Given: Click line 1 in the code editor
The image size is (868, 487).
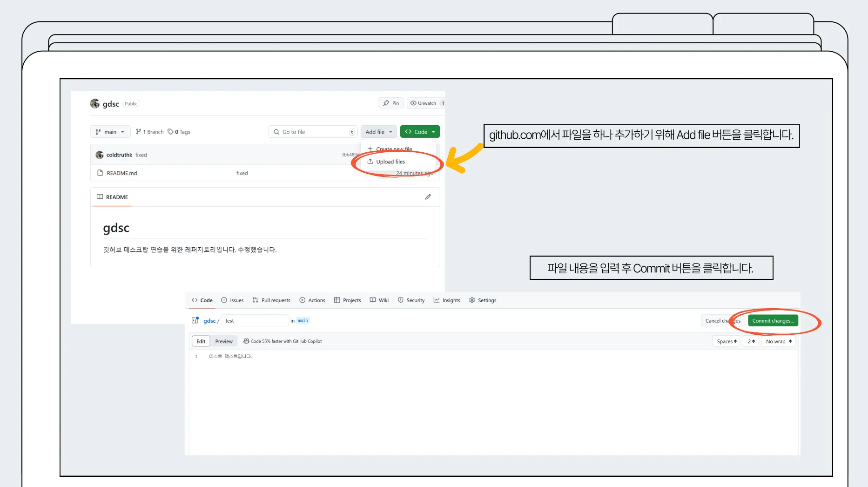Looking at the screenshot, I should (x=231, y=356).
